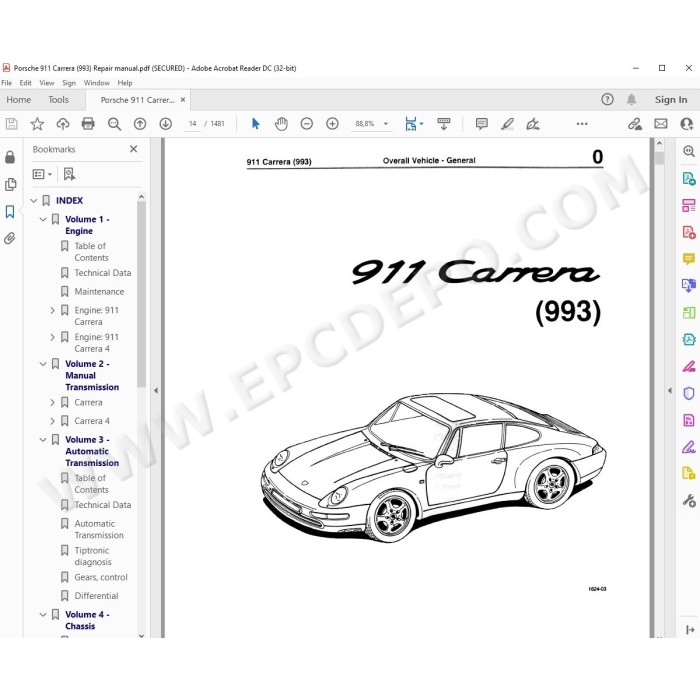
Task: Open the Protect shield tool
Action: point(689,393)
